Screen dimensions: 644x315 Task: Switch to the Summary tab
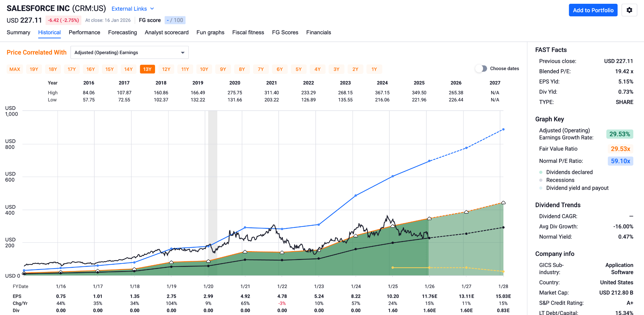point(18,32)
